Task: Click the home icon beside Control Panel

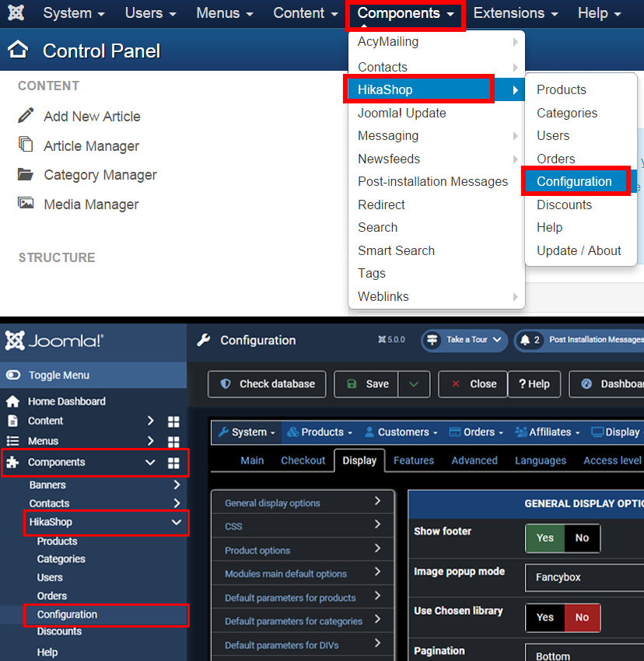Action: tap(18, 49)
